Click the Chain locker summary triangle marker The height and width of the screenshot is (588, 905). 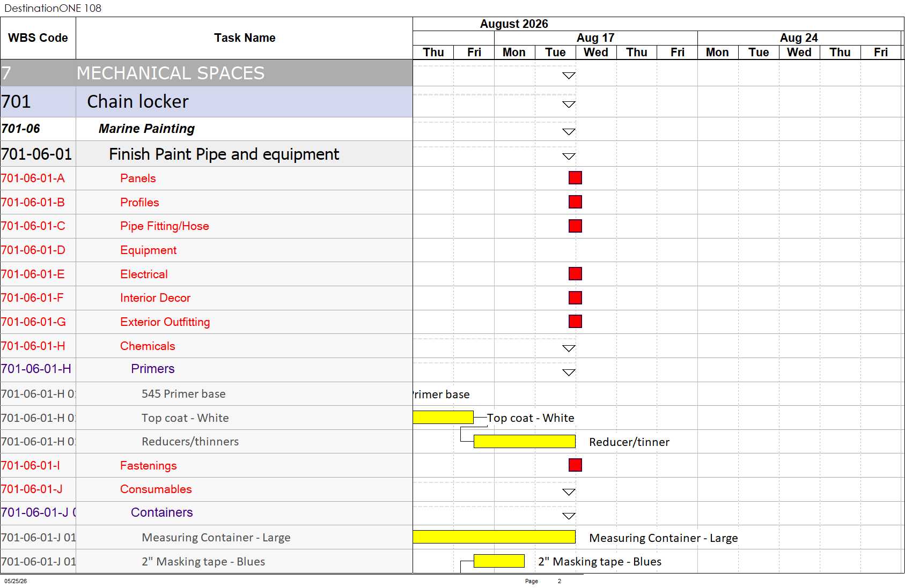point(569,105)
